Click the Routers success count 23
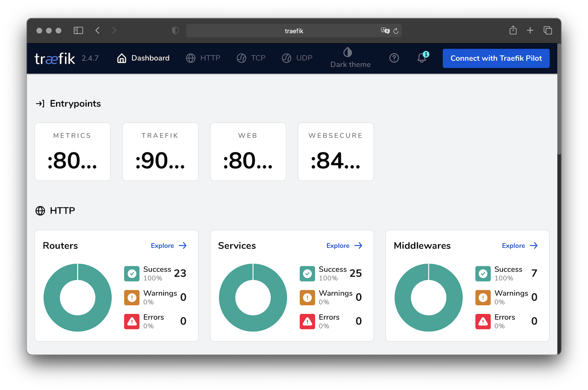Viewport: 588px width, 390px height. coord(180,273)
